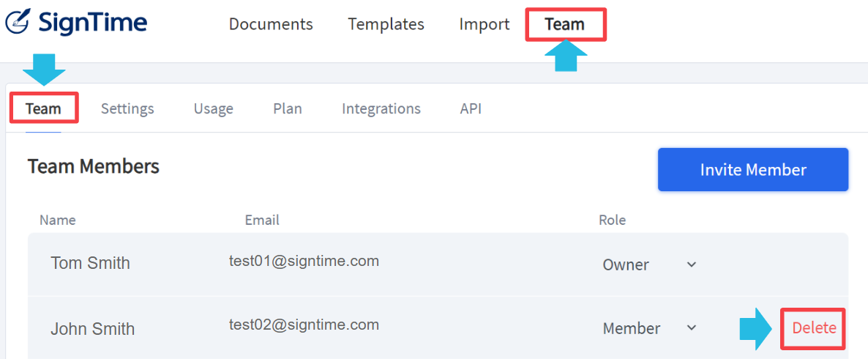This screenshot has height=359, width=868.
Task: Switch to the Settings tab
Action: (127, 108)
